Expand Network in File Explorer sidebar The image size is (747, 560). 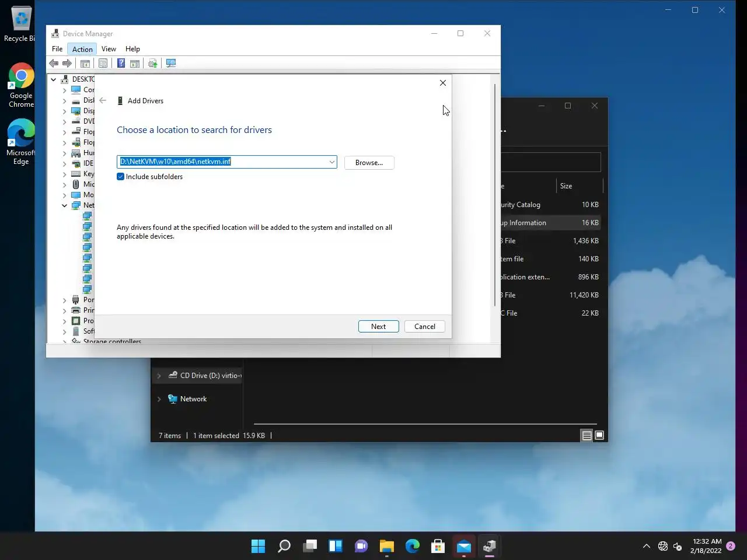(x=159, y=399)
